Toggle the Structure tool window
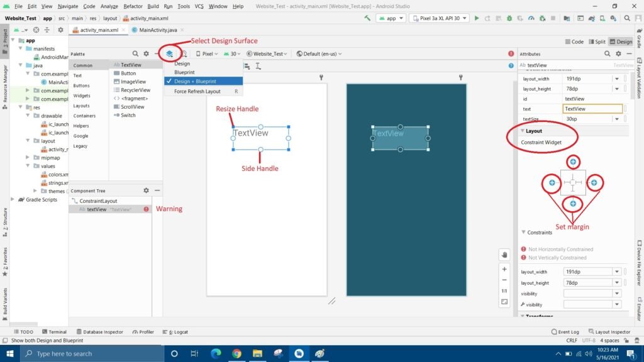The height and width of the screenshot is (362, 644). [5, 222]
